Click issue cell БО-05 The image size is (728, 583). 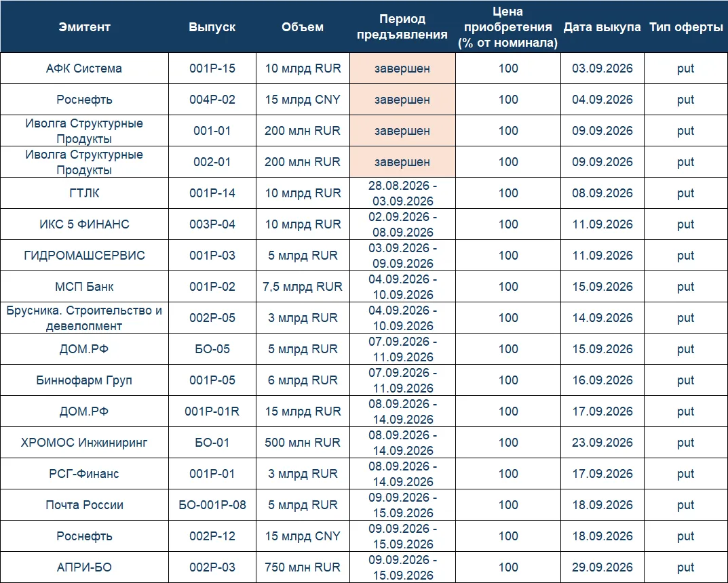(212, 348)
